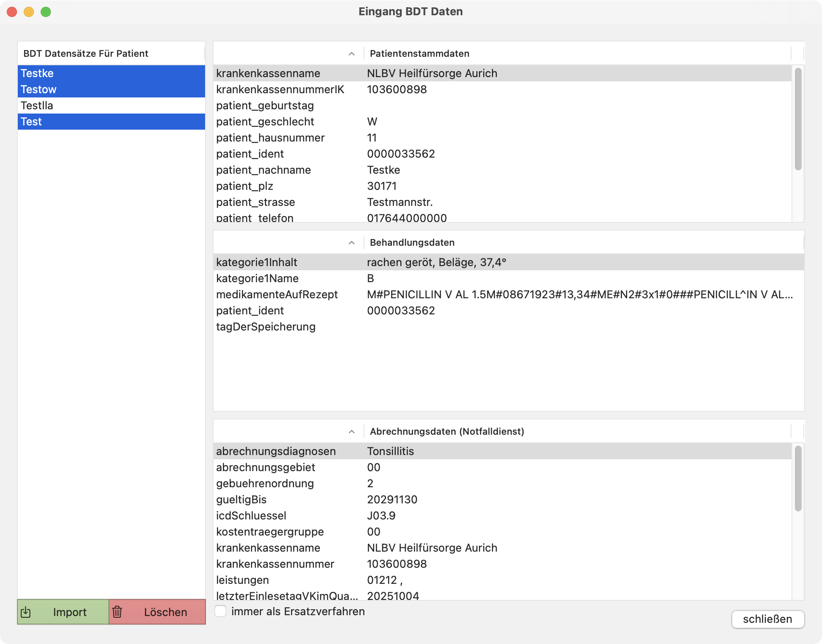The width and height of the screenshot is (822, 644).
Task: Click the download icon on the Import button
Action: coord(26,612)
